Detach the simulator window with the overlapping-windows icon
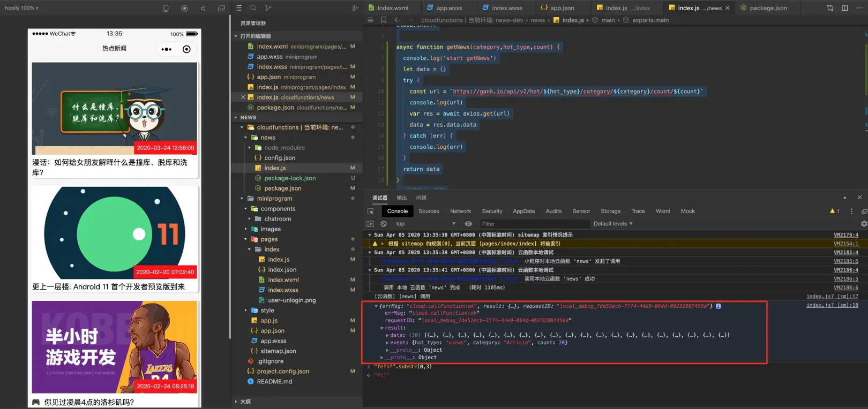The width and height of the screenshot is (868, 409). coord(221,8)
